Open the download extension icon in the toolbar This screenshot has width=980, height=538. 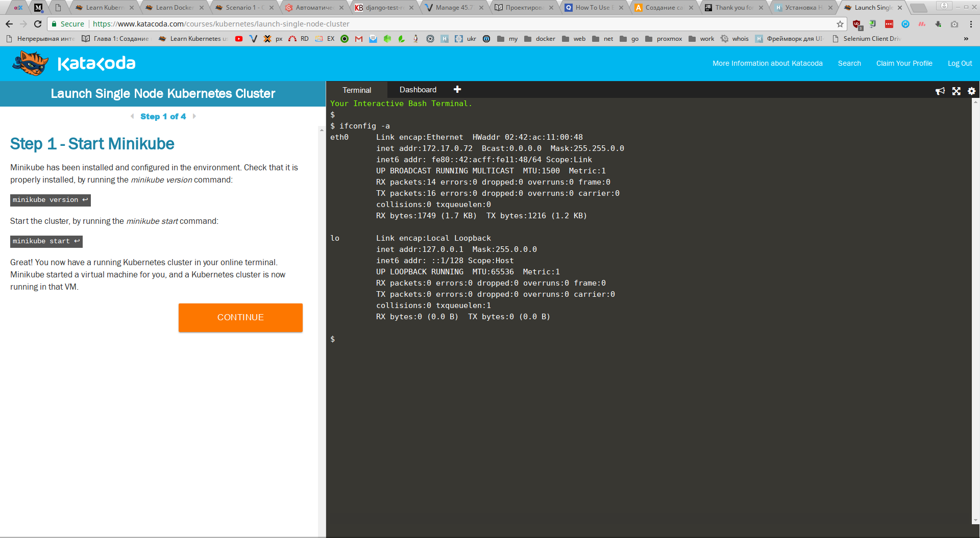[x=938, y=24]
